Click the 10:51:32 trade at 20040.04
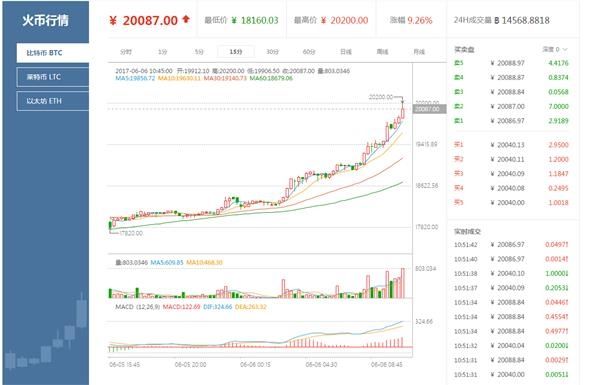 pyautogui.click(x=511, y=346)
